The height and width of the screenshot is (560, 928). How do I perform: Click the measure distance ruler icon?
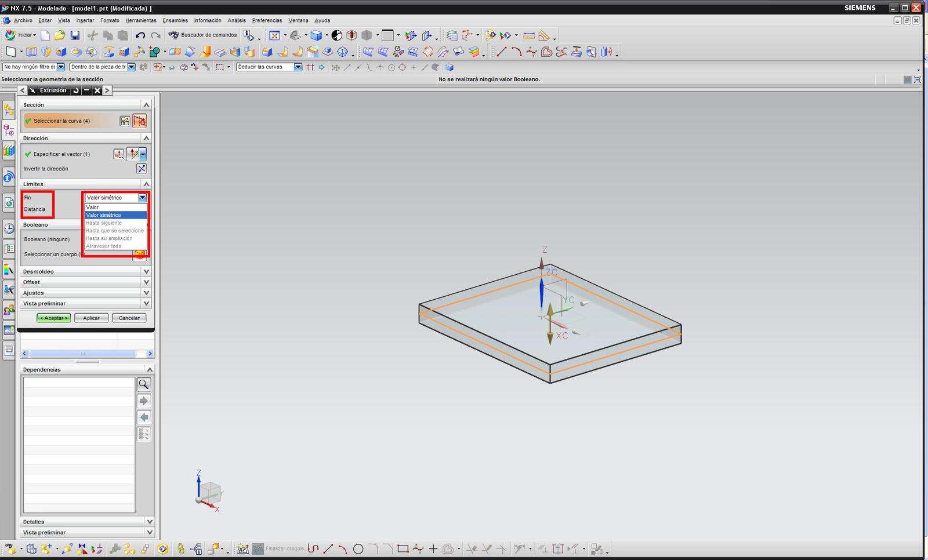coord(529,35)
